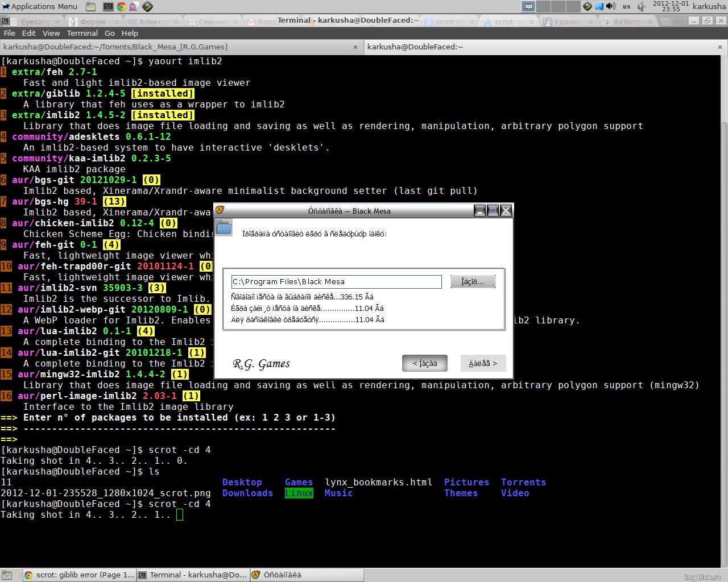Click green arrow launcher beside Pidgin icon
Viewport: 728px width, 582px height.
(x=147, y=7)
